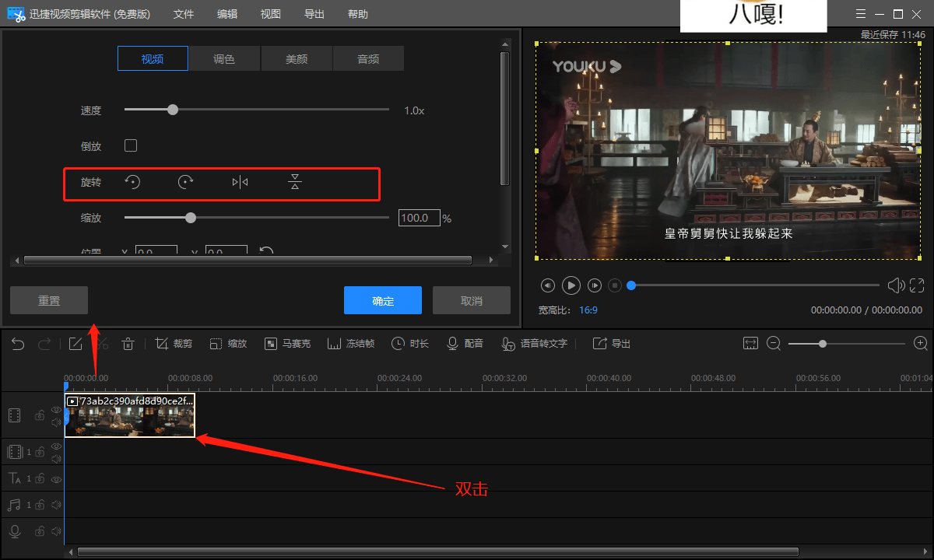Select the 裁剪 crop tool
934x560 pixels.
[x=174, y=344]
